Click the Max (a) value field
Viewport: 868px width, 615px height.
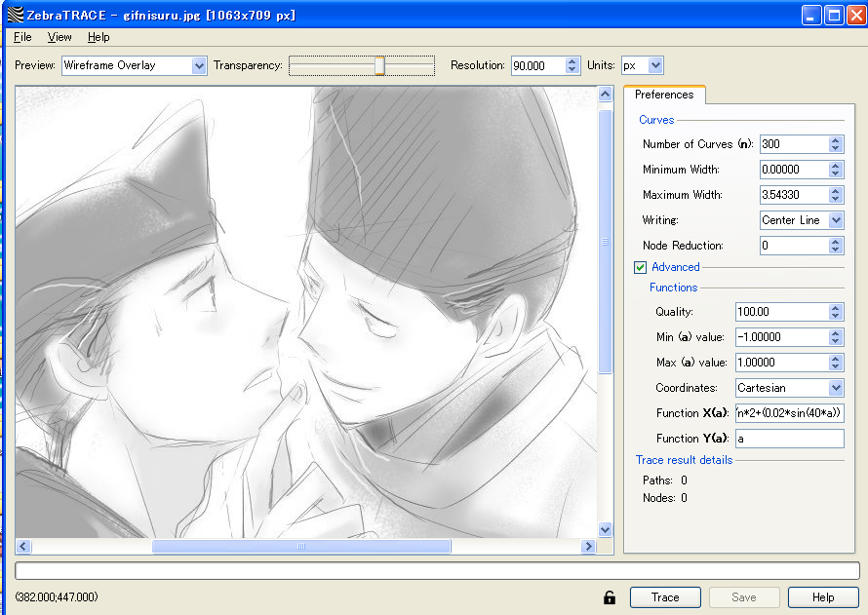[x=782, y=363]
